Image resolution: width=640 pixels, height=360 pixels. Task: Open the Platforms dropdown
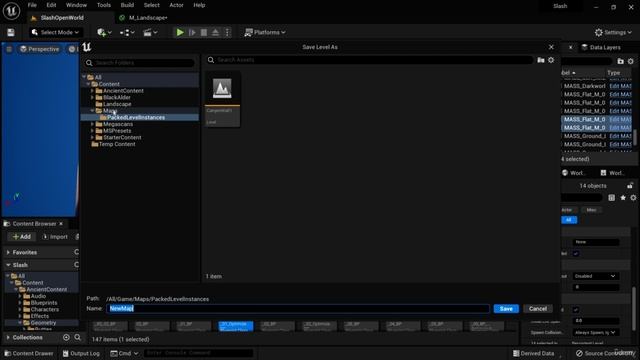point(265,32)
